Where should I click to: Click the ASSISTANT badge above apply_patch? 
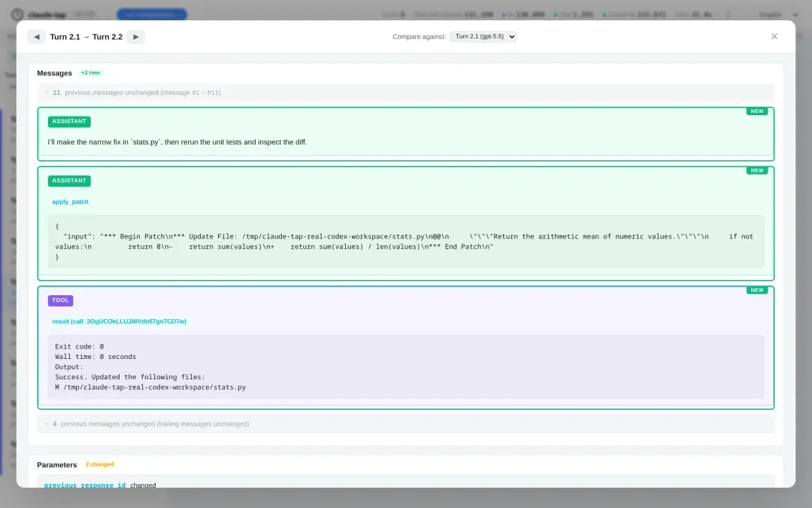coord(69,181)
